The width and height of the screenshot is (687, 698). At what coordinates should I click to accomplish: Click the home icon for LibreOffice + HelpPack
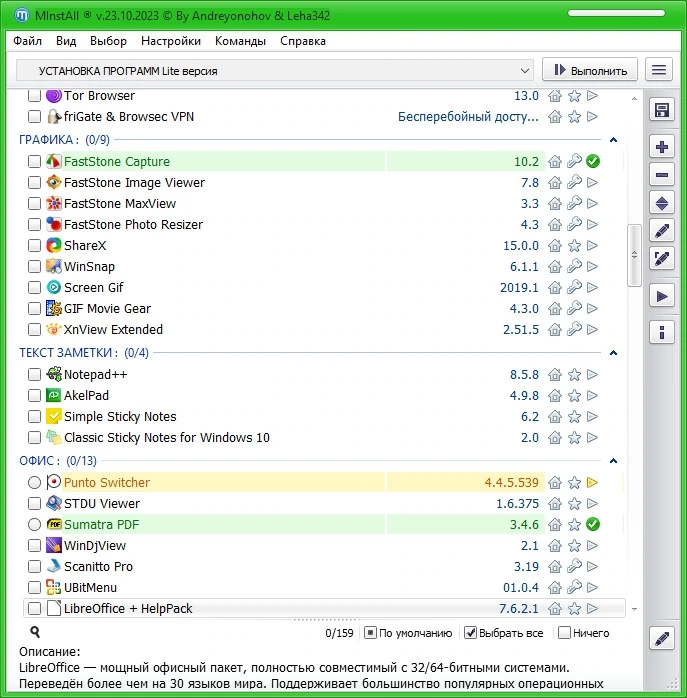coord(555,608)
